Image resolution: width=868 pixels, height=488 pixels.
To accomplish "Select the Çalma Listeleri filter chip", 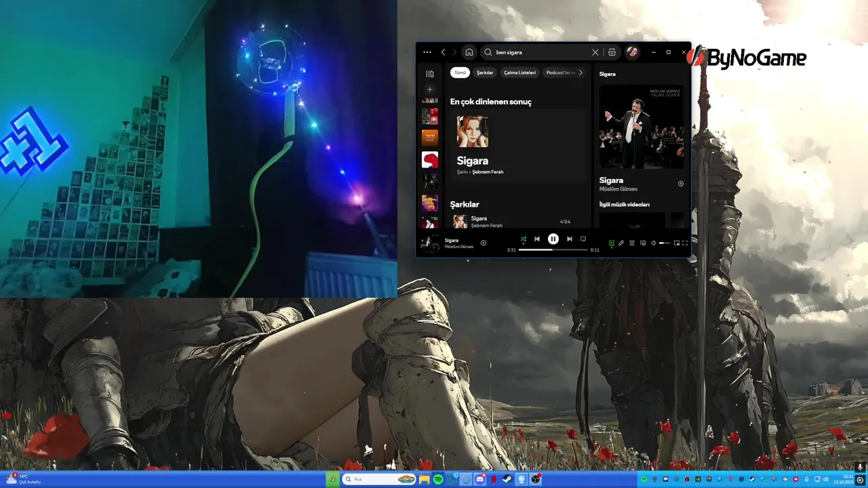I will click(x=519, y=73).
